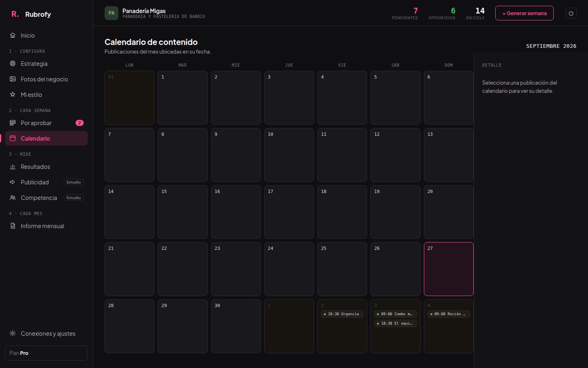Image resolution: width=588 pixels, height=368 pixels.
Task: Go to Inicio via the home icon
Action: (13, 36)
